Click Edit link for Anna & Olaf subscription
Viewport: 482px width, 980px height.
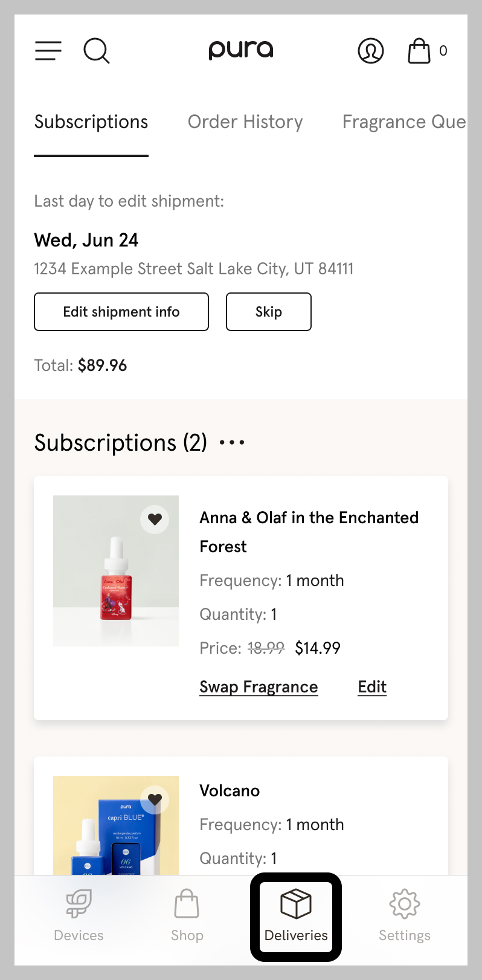click(x=372, y=687)
